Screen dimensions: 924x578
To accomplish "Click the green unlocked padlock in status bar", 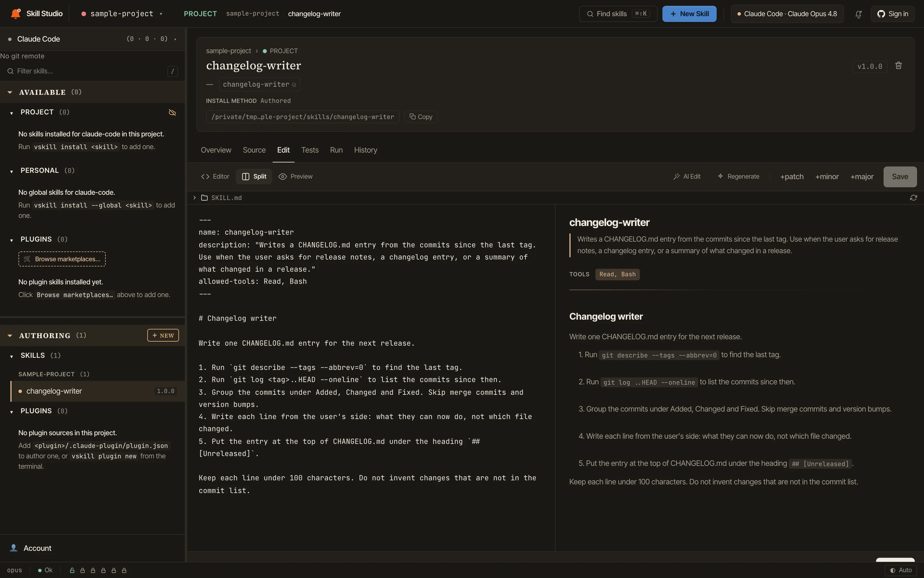I will click(72, 570).
